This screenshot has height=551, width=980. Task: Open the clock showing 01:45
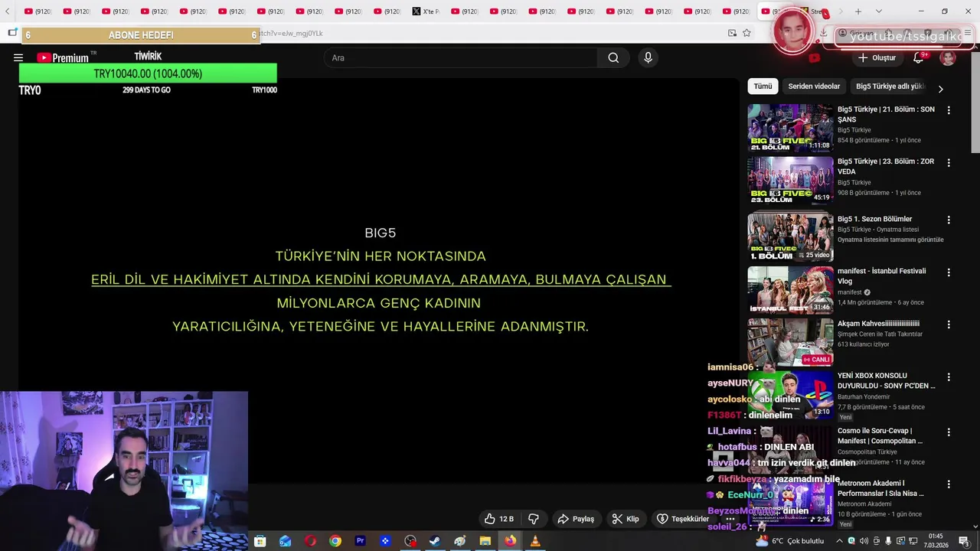tap(936, 541)
